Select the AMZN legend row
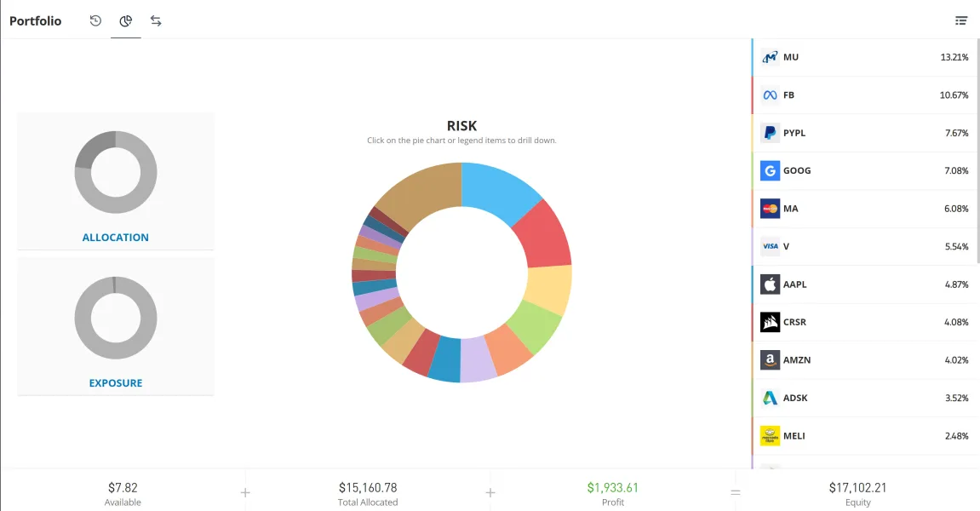980x511 pixels. click(x=865, y=360)
